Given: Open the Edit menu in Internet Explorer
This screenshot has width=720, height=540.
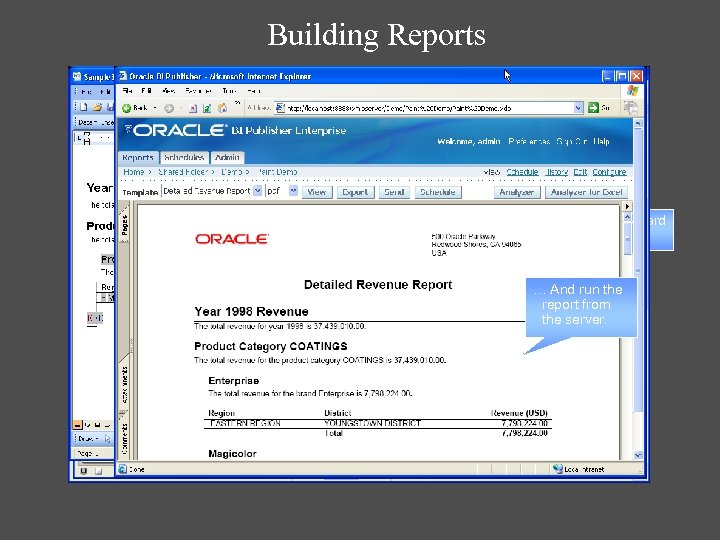Looking at the screenshot, I should [146, 91].
